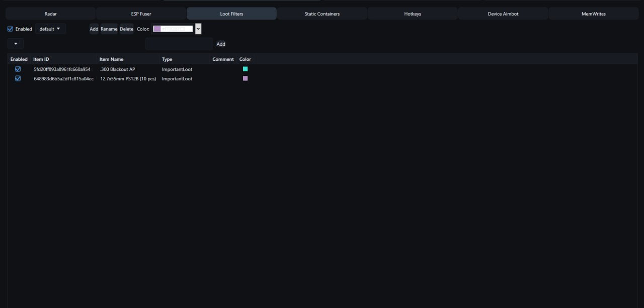Click the Type column header

pos(167,59)
